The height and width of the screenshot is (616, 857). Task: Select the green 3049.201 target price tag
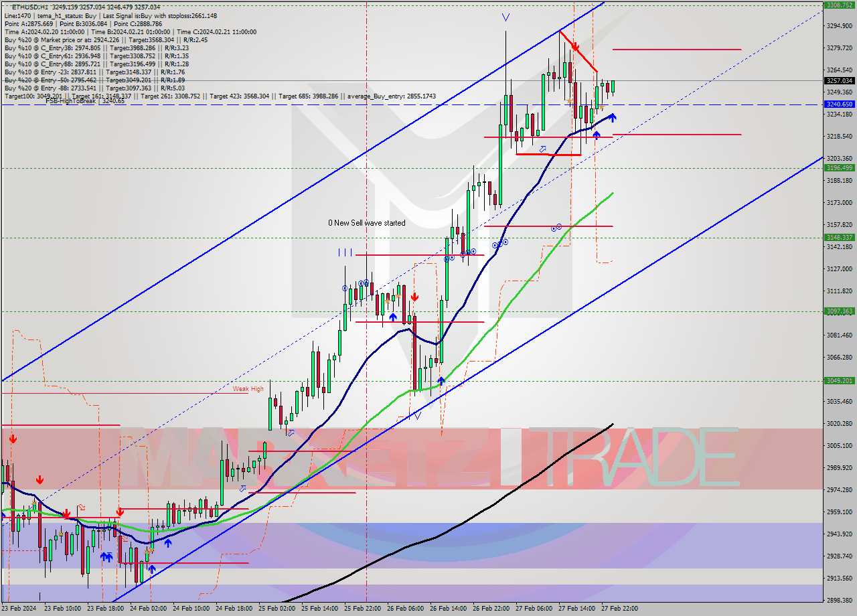pos(839,380)
